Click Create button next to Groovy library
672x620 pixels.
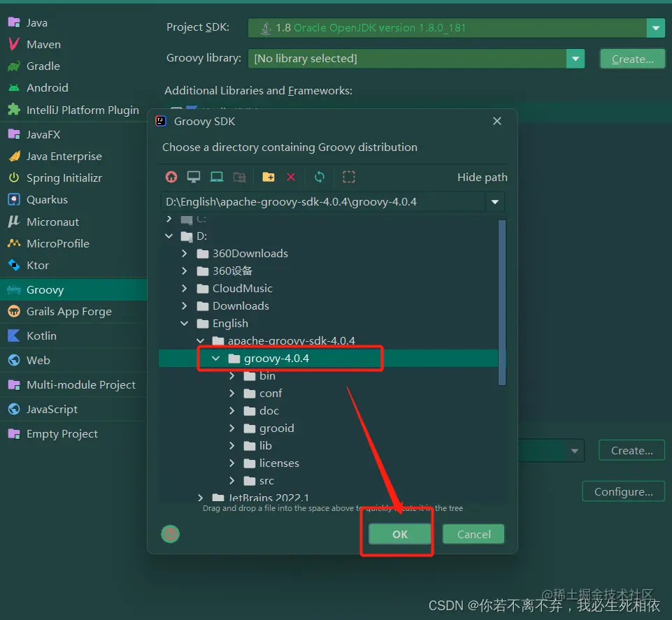[x=633, y=59]
